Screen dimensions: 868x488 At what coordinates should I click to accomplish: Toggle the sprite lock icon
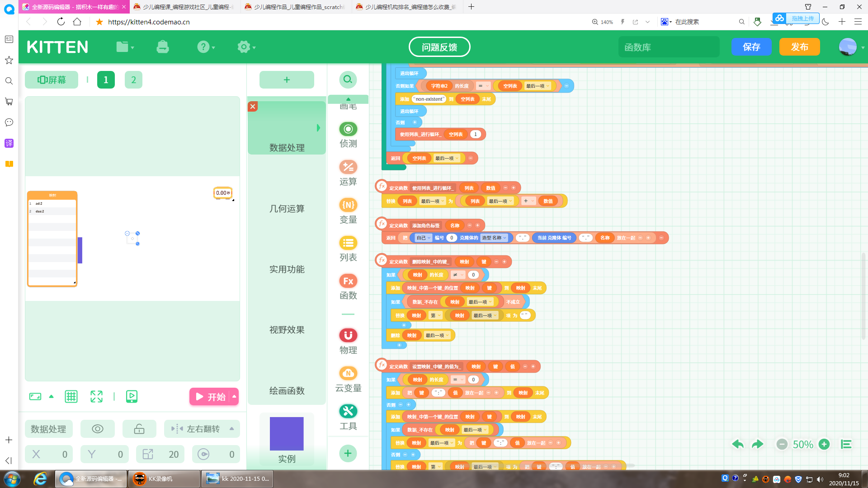139,429
